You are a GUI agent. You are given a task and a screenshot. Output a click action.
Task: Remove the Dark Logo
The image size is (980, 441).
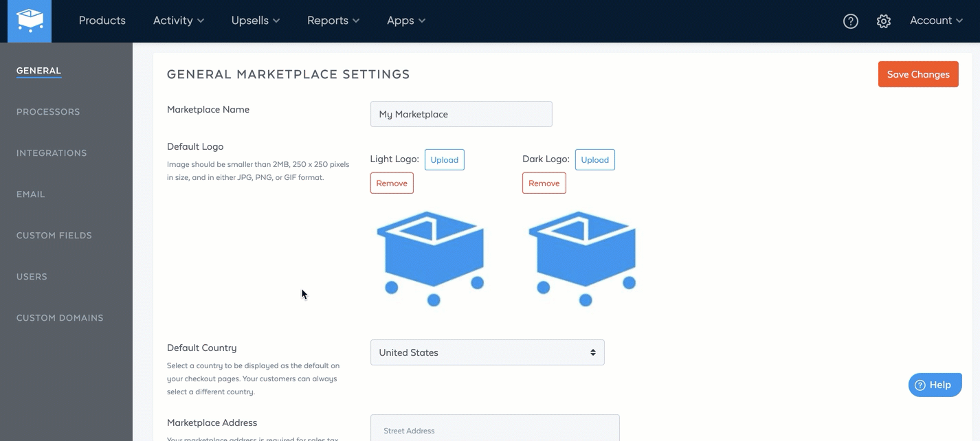[544, 183]
